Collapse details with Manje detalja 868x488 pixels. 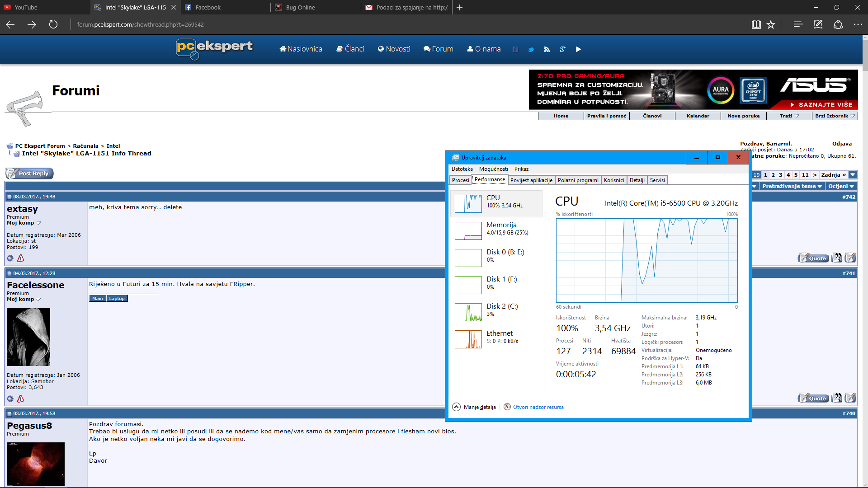(x=474, y=407)
